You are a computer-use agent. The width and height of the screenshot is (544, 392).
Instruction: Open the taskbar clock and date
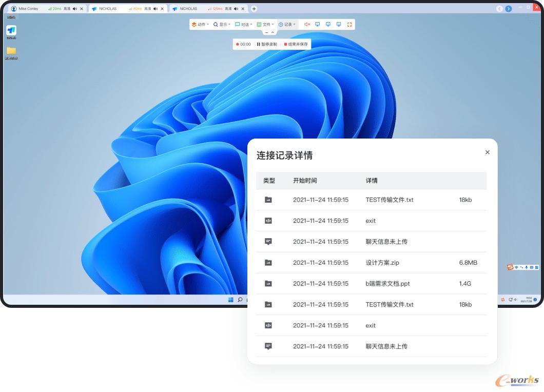[x=528, y=300]
